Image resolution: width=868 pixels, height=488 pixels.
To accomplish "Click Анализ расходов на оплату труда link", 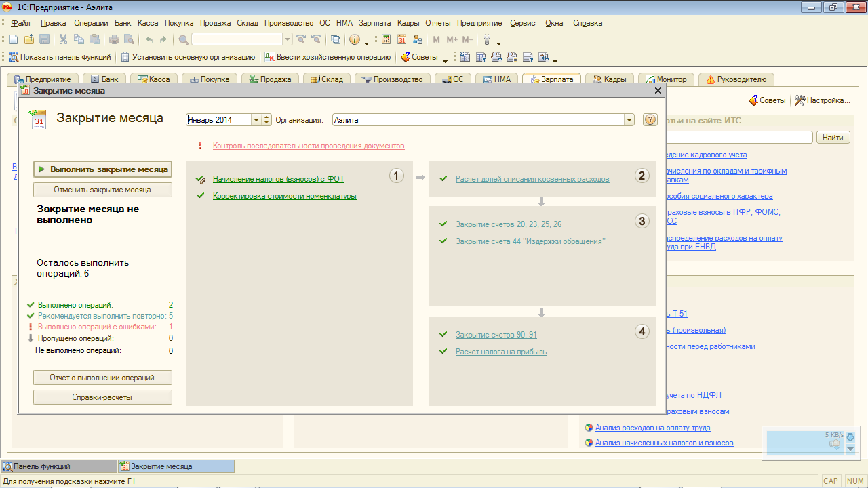I will [653, 428].
